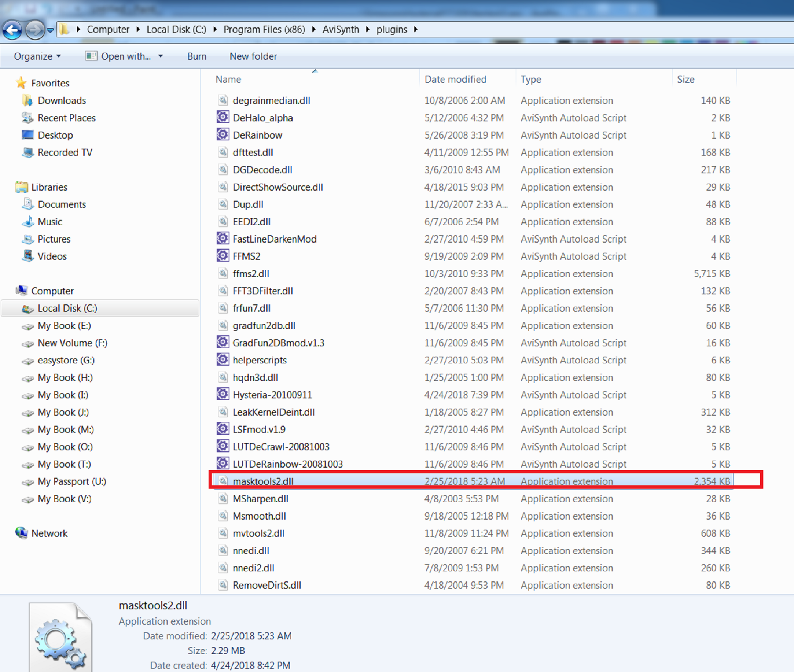This screenshot has height=672, width=794.
Task: Select Local Disk (C:) in navigation tree
Action: [67, 308]
